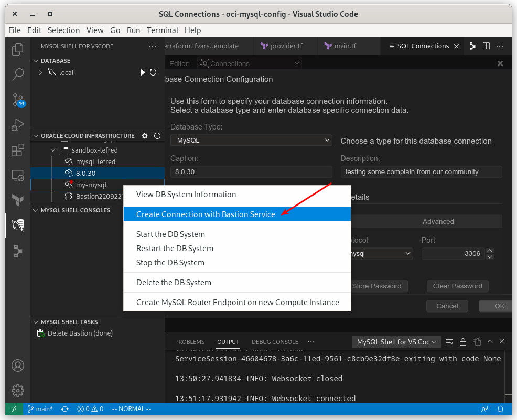Open Source Control view with 14 badge
The height and width of the screenshot is (420, 517).
[x=17, y=100]
